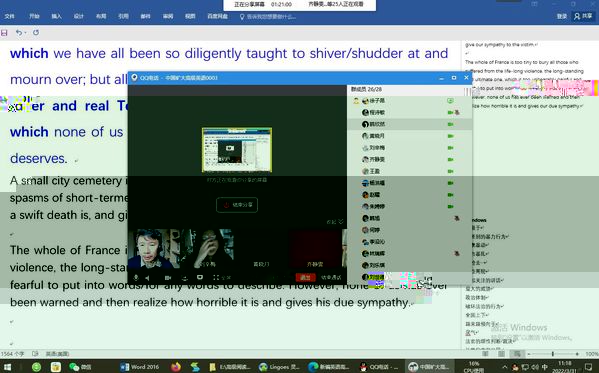Viewport: 599px width, 373px height.
Task: Open the undo history dropdown arrow
Action: (x=25, y=33)
